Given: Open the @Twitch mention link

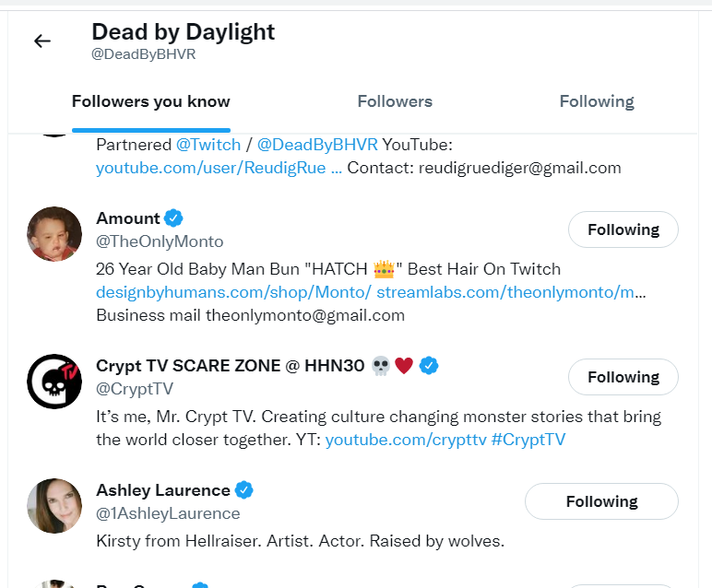Looking at the screenshot, I should click(x=208, y=145).
